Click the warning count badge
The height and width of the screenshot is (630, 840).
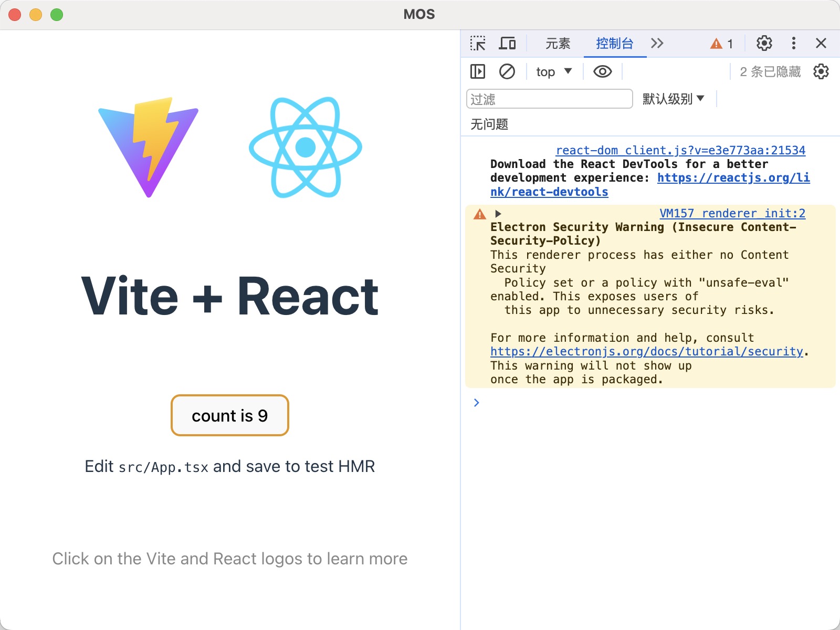click(x=722, y=44)
